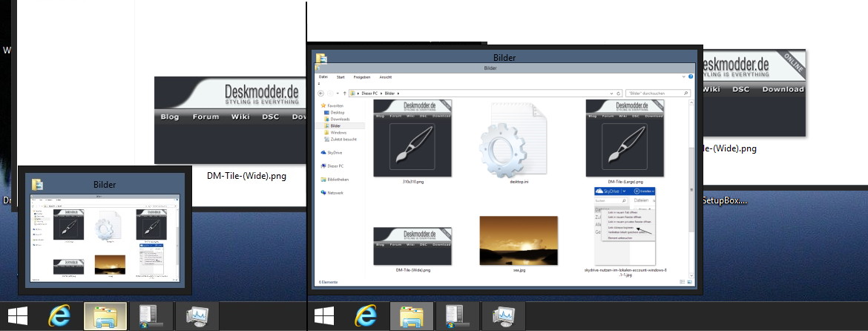
Task: Click Download in the banner behind right preview
Action: coord(783,89)
